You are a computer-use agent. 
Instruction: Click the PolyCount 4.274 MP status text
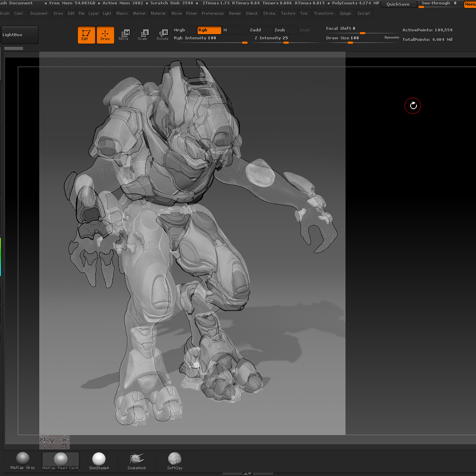click(356, 3)
